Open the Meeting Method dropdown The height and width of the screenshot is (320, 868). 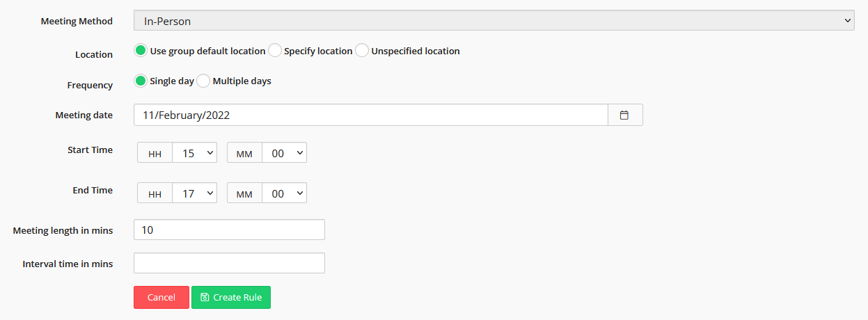(494, 21)
